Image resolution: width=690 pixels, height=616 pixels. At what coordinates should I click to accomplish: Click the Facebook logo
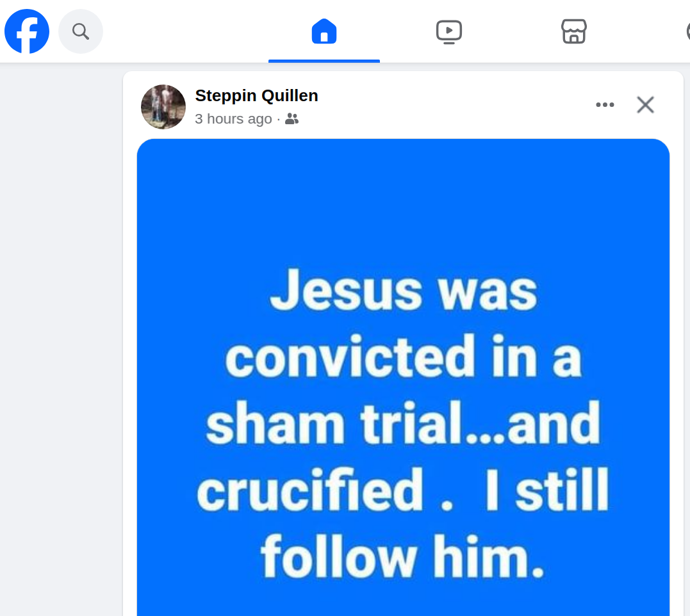point(27,31)
